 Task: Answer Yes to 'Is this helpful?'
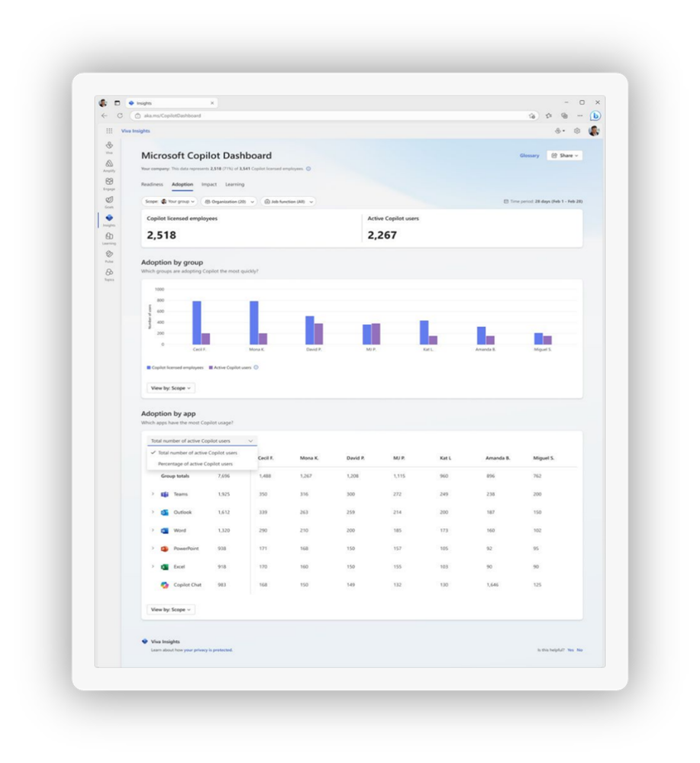570,650
